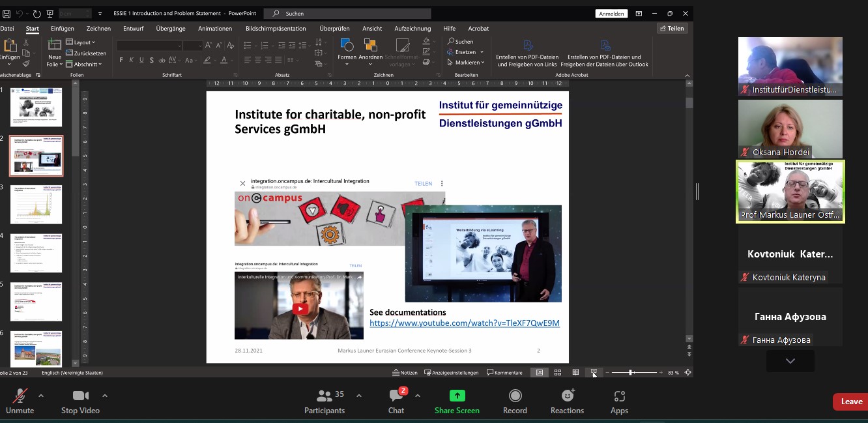Open the Entwurf ribbon tab
The image size is (868, 423).
click(134, 29)
